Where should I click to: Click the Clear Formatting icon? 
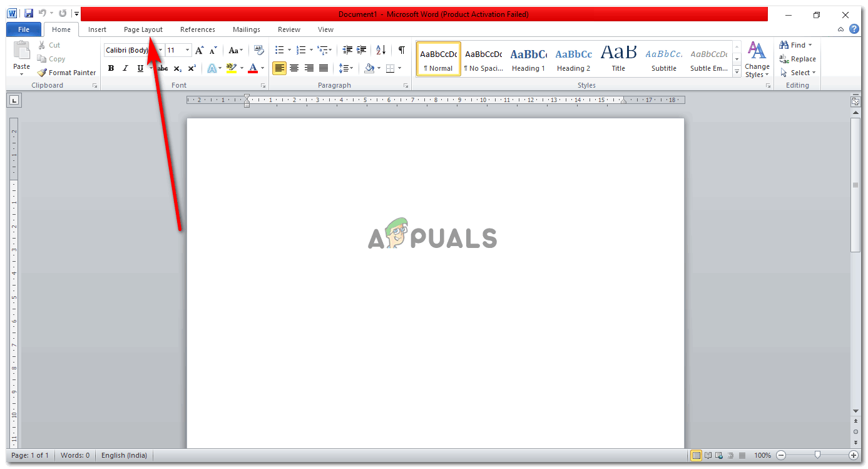(259, 50)
